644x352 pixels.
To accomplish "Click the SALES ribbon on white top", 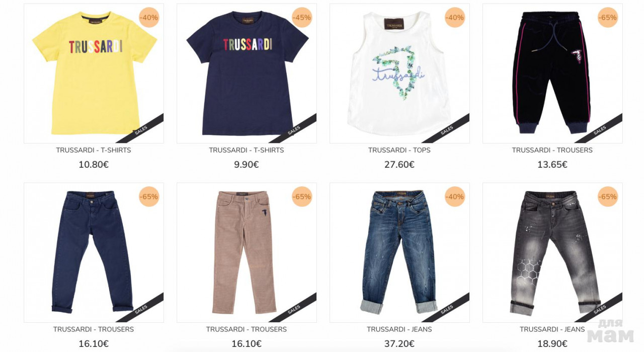I will (x=447, y=130).
